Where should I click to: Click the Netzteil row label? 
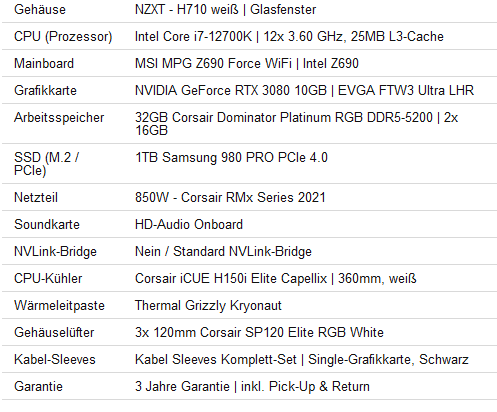coord(36,197)
